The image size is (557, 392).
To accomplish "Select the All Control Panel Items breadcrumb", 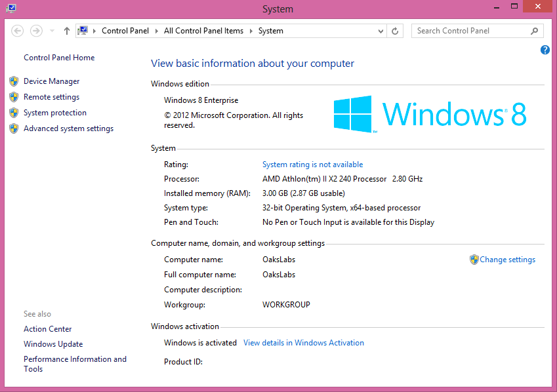I will (x=203, y=31).
